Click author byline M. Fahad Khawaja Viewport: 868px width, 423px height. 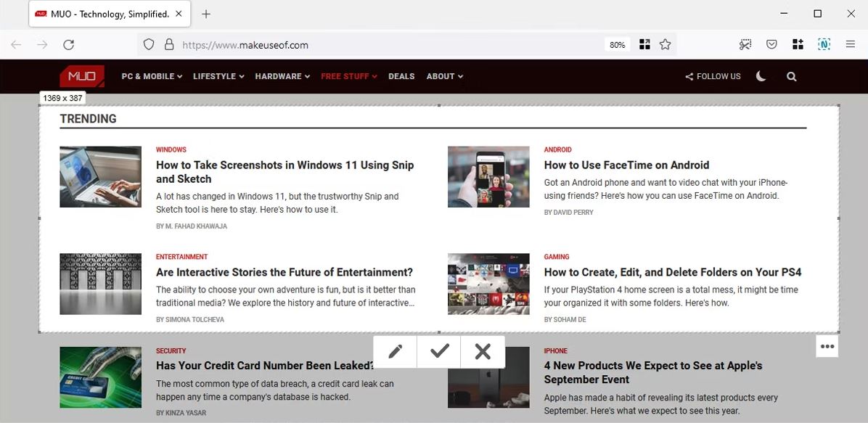tap(192, 226)
